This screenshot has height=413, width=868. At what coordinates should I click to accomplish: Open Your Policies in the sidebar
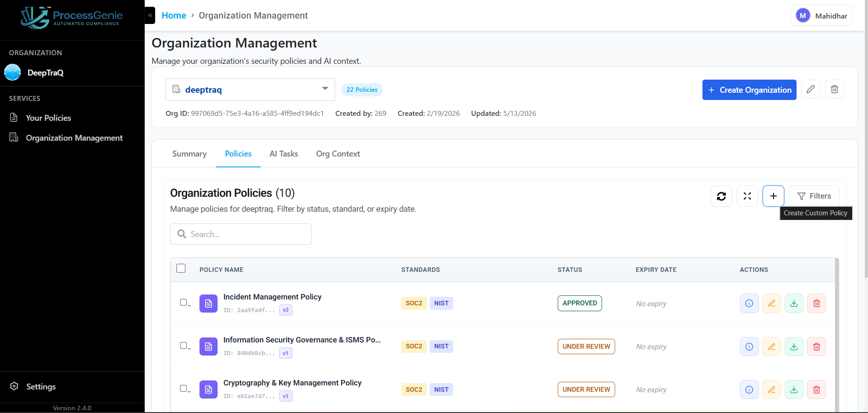coord(48,118)
